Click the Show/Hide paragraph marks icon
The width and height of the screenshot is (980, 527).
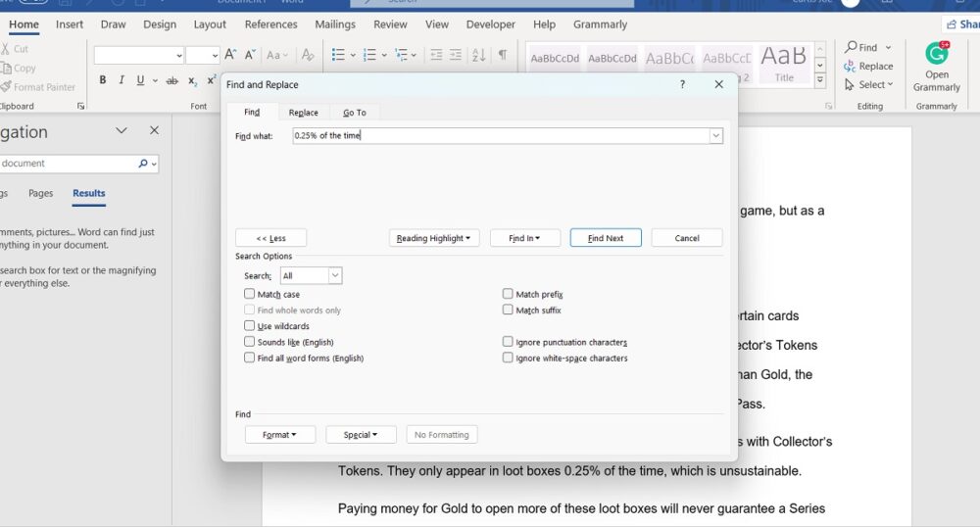pos(502,56)
